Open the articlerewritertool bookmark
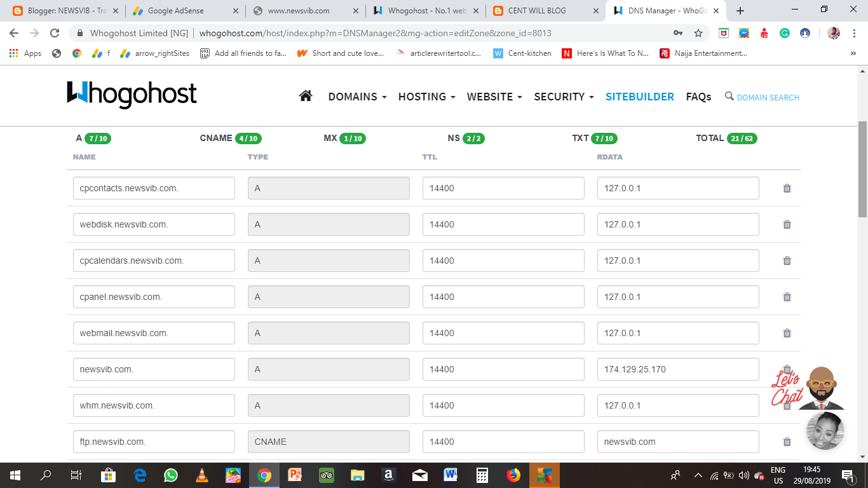 438,53
